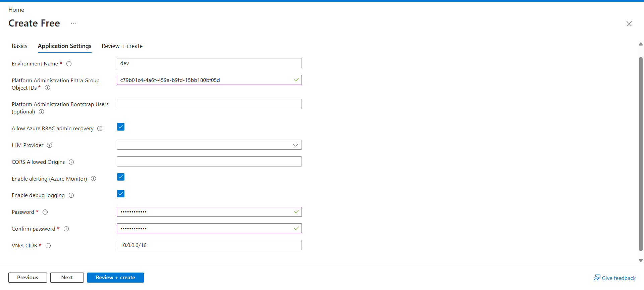Disable the Enable debug logging checkbox
Screen dimensions: 644x290
coord(121,194)
